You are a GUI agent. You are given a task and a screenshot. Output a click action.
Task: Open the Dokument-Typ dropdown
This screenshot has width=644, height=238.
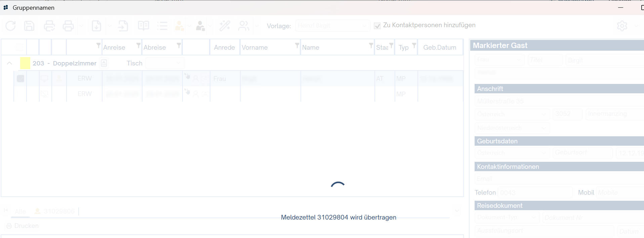(507, 218)
